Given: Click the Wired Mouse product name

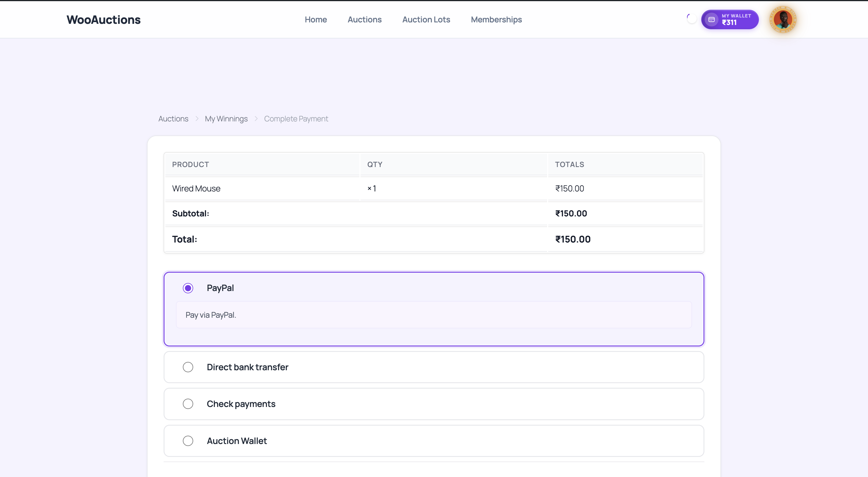Looking at the screenshot, I should pos(196,188).
